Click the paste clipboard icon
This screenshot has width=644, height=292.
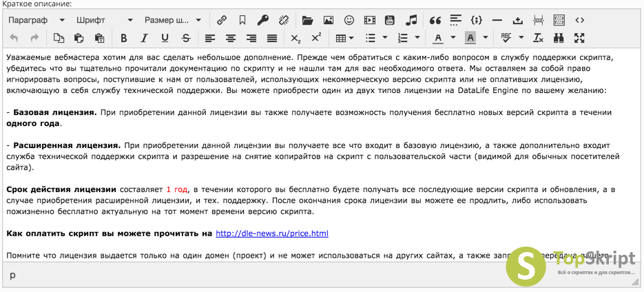[79, 38]
